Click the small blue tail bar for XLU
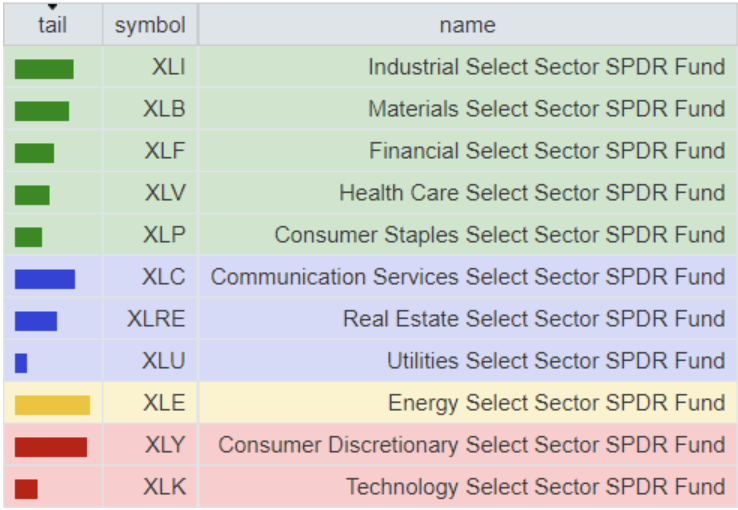Screen dimensions: 738x510 21,363
